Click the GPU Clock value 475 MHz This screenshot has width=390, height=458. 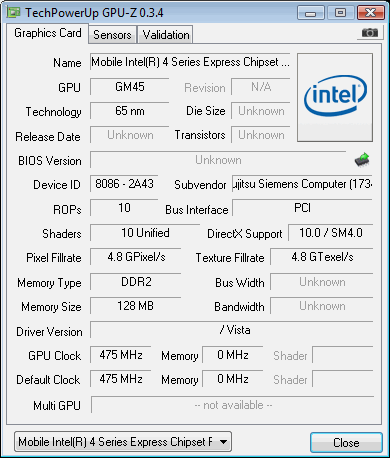point(121,355)
